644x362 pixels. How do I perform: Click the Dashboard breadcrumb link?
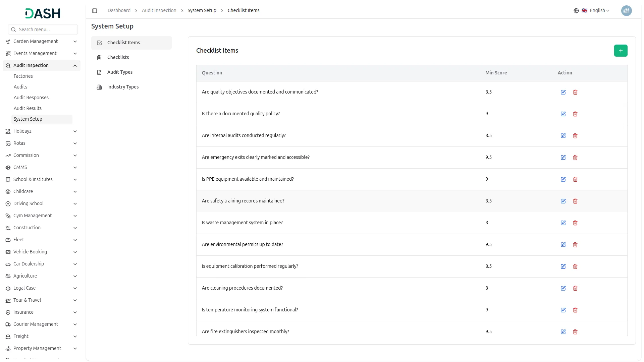(119, 11)
